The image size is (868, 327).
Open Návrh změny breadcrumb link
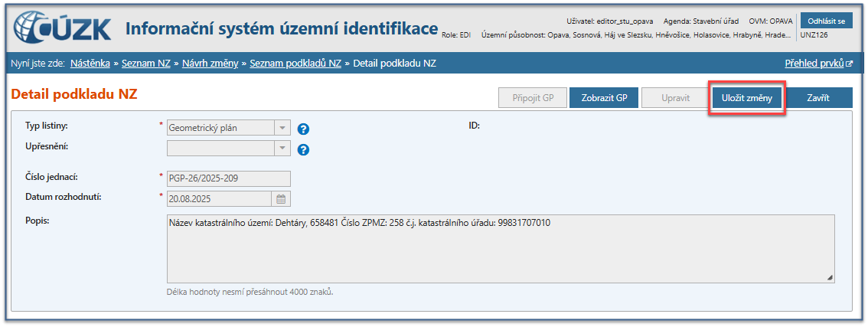click(210, 64)
